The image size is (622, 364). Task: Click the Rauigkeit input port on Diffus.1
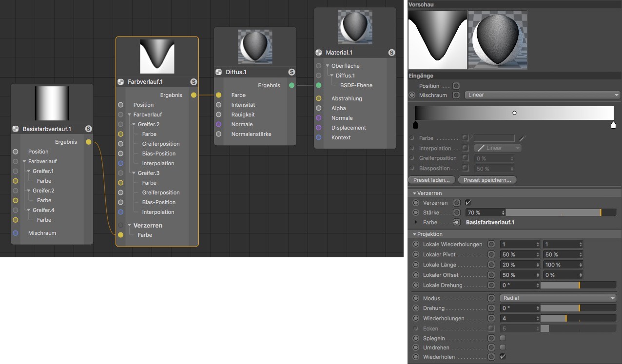pos(218,115)
